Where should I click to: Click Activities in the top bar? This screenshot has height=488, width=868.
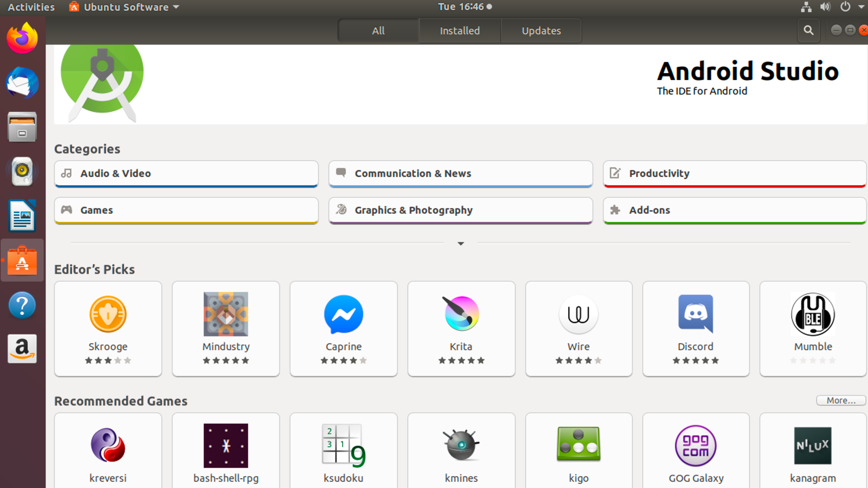coord(31,7)
